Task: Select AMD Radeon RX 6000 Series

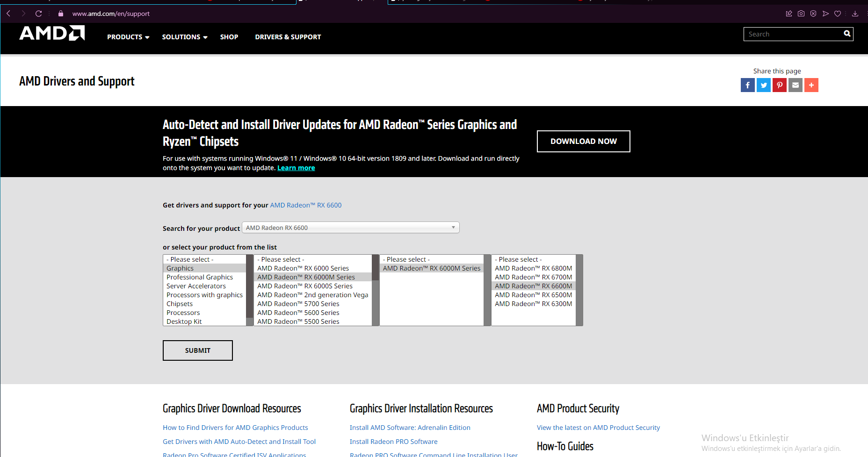Action: [x=313, y=268]
